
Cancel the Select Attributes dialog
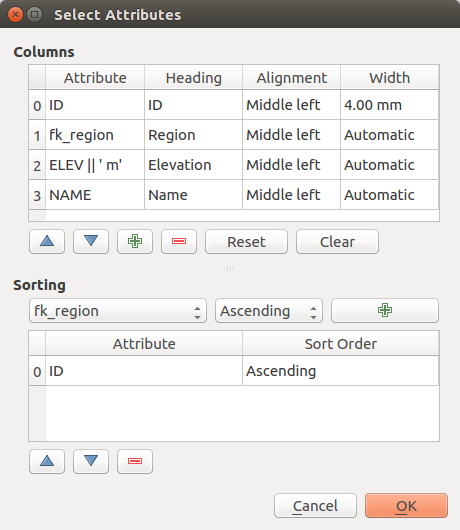click(x=315, y=506)
